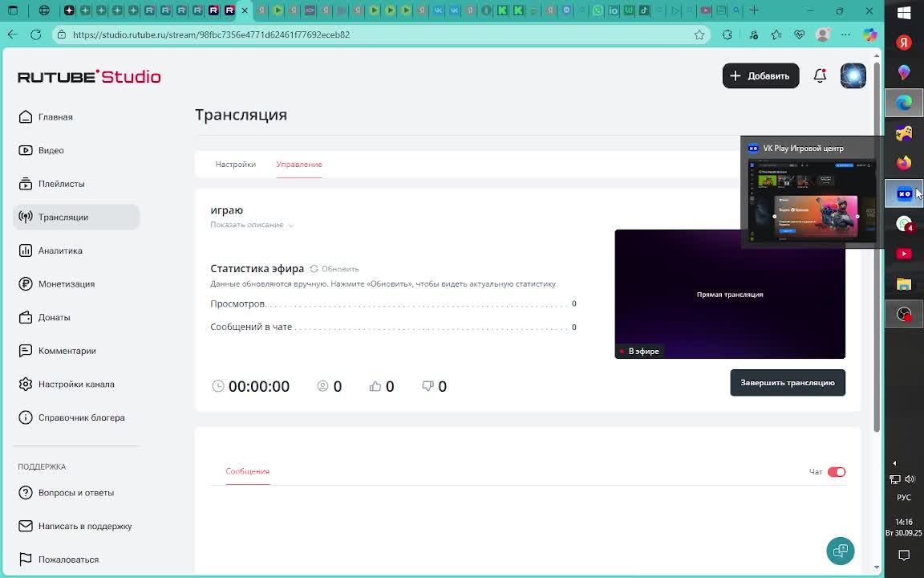Image resolution: width=924 pixels, height=578 pixels.
Task: Click the likes count thumbs-up icon
Action: click(x=375, y=386)
